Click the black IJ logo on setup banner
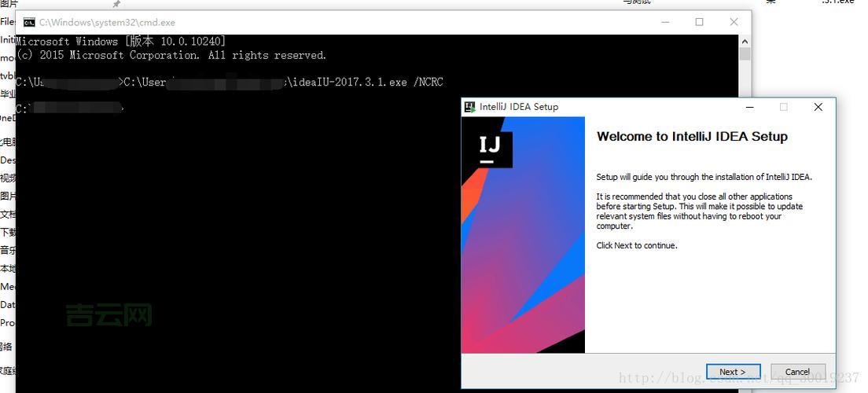Image resolution: width=868 pixels, height=393 pixels. pyautogui.click(x=489, y=147)
